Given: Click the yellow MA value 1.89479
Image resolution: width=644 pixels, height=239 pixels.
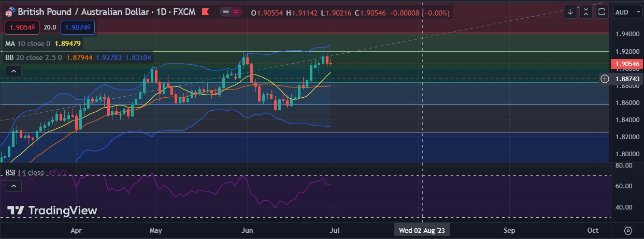Looking at the screenshot, I should tap(68, 44).
